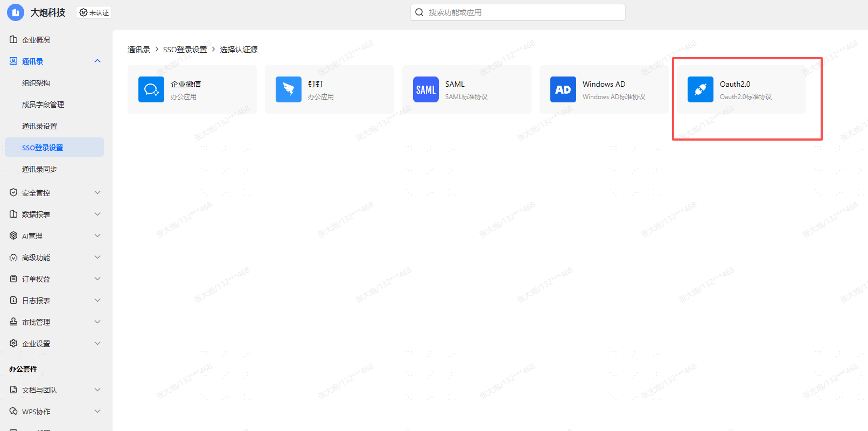This screenshot has height=431, width=868.
Task: Go to 成员字段管理 menu item
Action: [x=43, y=105]
